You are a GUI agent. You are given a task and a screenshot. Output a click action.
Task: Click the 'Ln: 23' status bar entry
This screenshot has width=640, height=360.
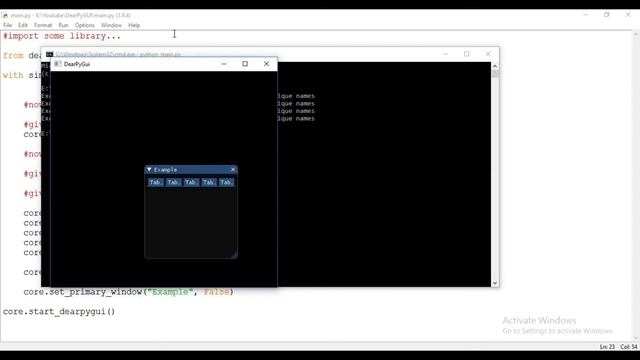coord(607,347)
